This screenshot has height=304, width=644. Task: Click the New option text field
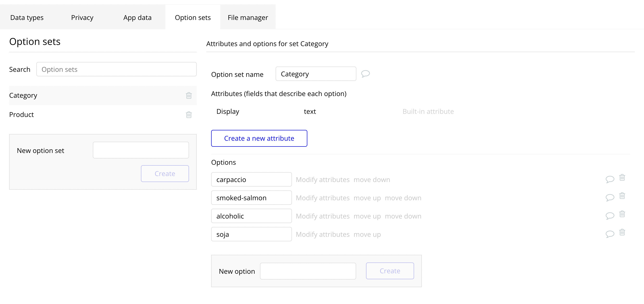(x=308, y=271)
